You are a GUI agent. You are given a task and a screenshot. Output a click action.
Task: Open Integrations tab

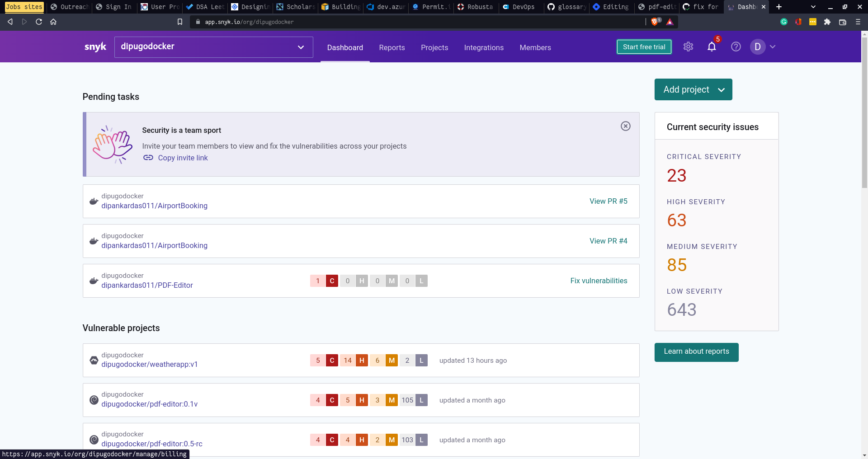click(484, 47)
